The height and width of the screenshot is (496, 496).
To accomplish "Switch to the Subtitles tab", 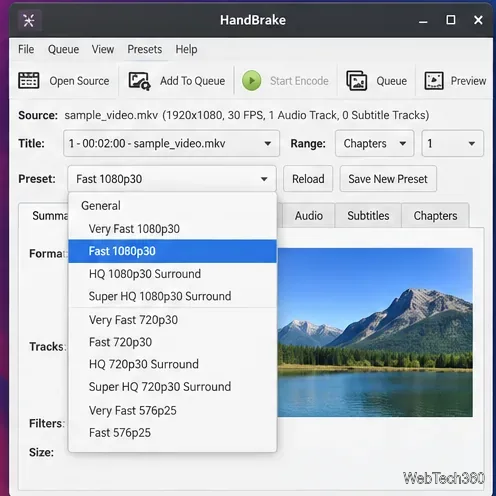I will [x=368, y=216].
